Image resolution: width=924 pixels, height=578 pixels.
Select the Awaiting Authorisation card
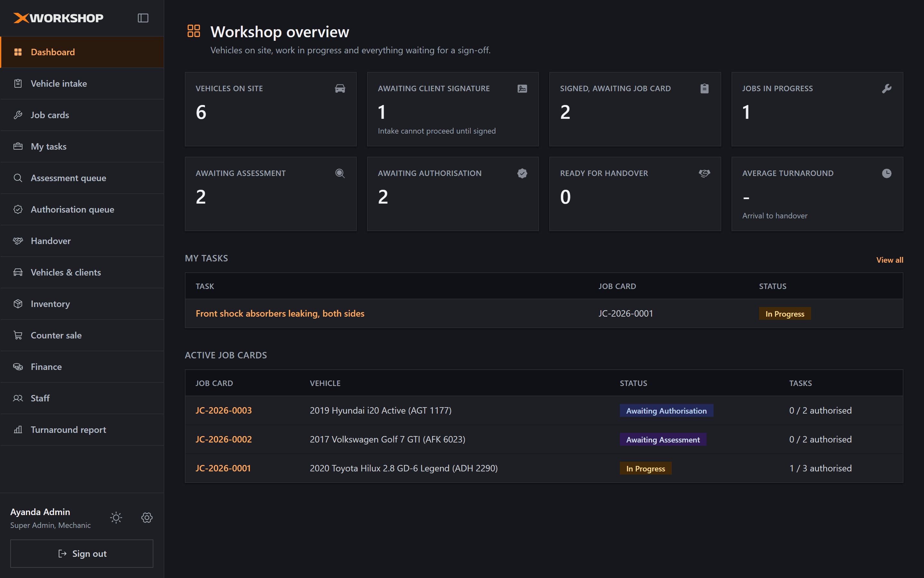point(453,194)
